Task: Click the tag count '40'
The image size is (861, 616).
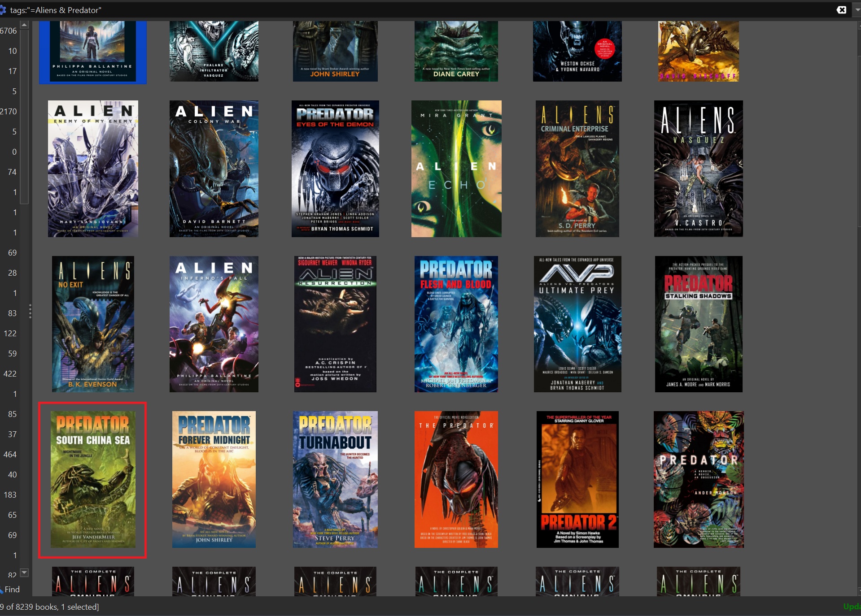Action: coord(12,475)
